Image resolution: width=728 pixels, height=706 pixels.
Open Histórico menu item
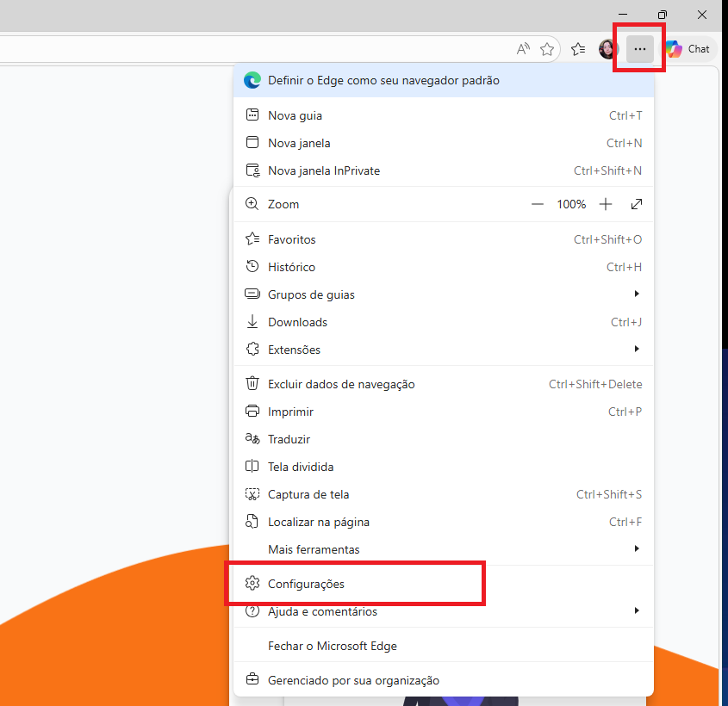pyautogui.click(x=444, y=267)
